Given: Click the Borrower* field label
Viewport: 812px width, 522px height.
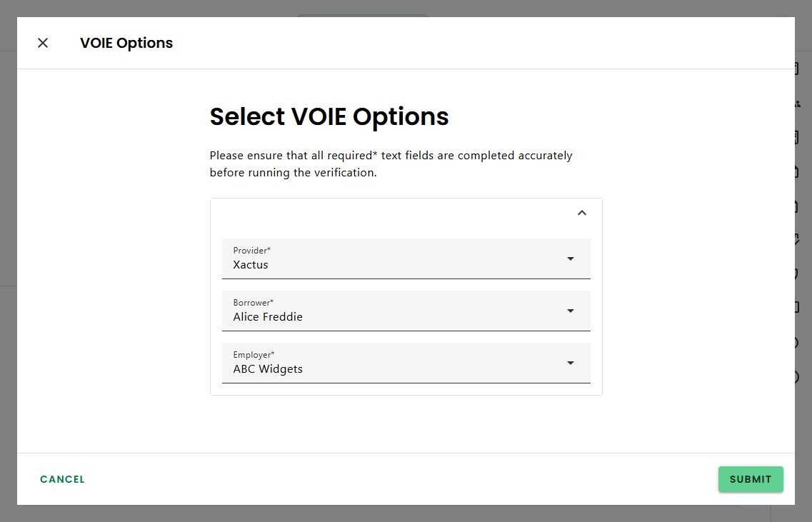Looking at the screenshot, I should 254,303.
